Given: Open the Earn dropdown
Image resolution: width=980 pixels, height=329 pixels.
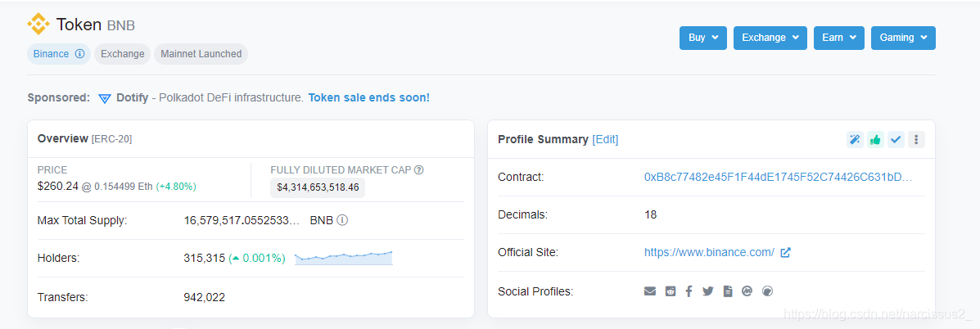Looking at the screenshot, I should point(838,38).
